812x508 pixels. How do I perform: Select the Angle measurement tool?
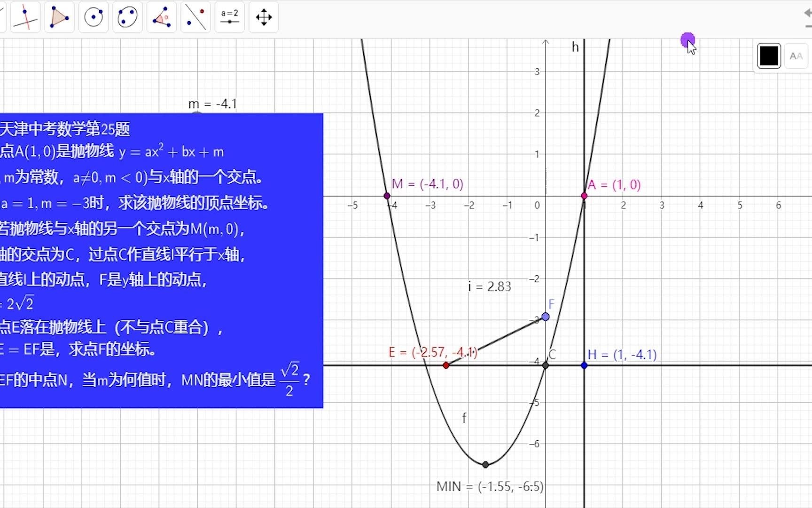(161, 17)
